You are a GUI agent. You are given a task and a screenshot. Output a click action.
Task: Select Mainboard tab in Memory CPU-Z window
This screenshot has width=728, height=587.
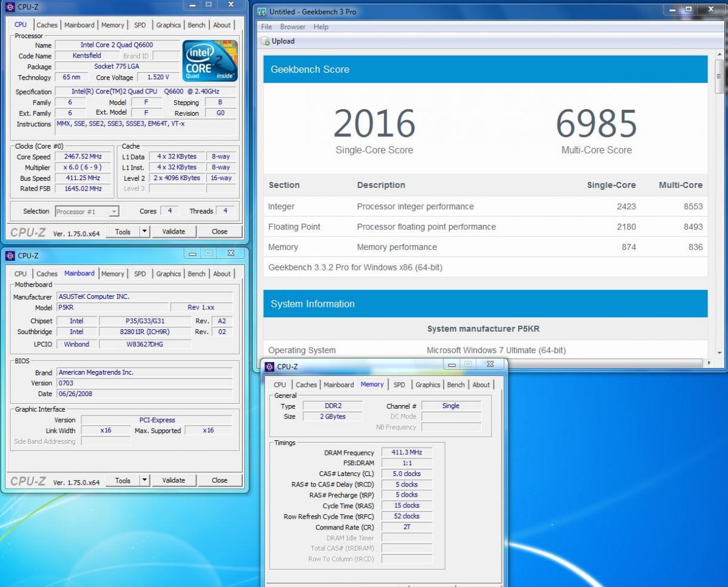(339, 384)
